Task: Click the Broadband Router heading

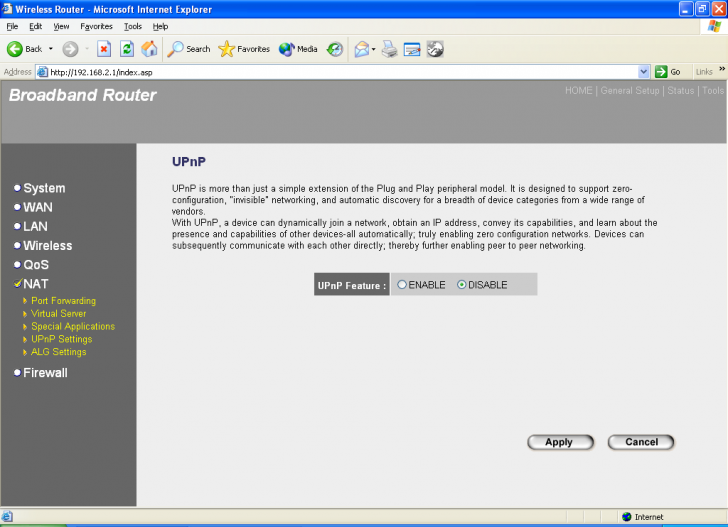Action: [x=83, y=95]
